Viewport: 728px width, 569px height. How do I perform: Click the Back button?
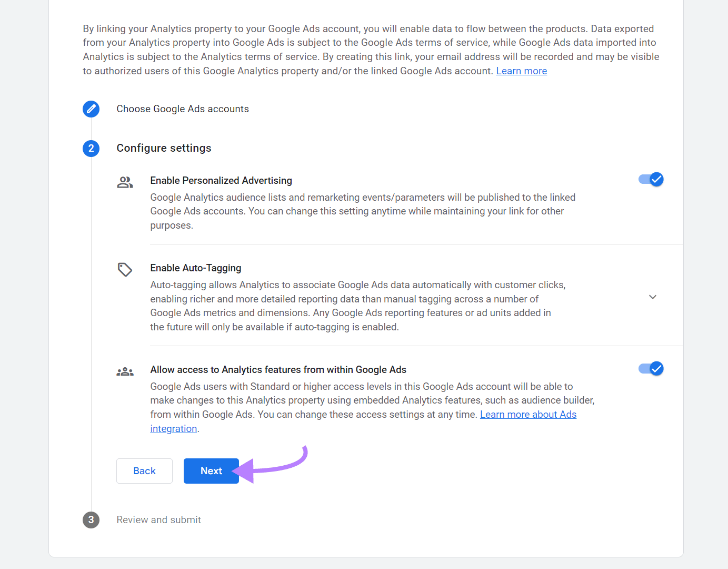(144, 470)
